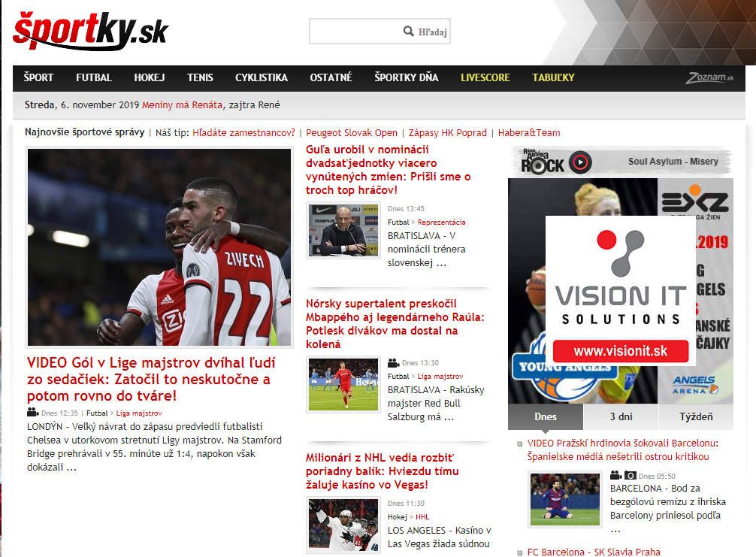The height and width of the screenshot is (557, 756).
Task: Open the FUTBAL menu item
Action: point(93,77)
